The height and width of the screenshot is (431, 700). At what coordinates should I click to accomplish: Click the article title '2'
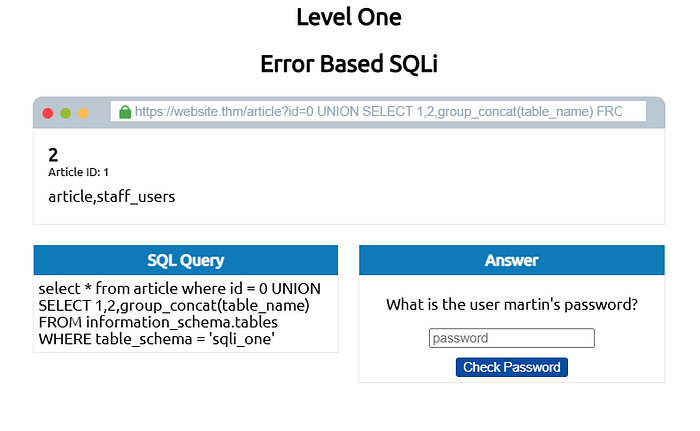click(x=53, y=155)
